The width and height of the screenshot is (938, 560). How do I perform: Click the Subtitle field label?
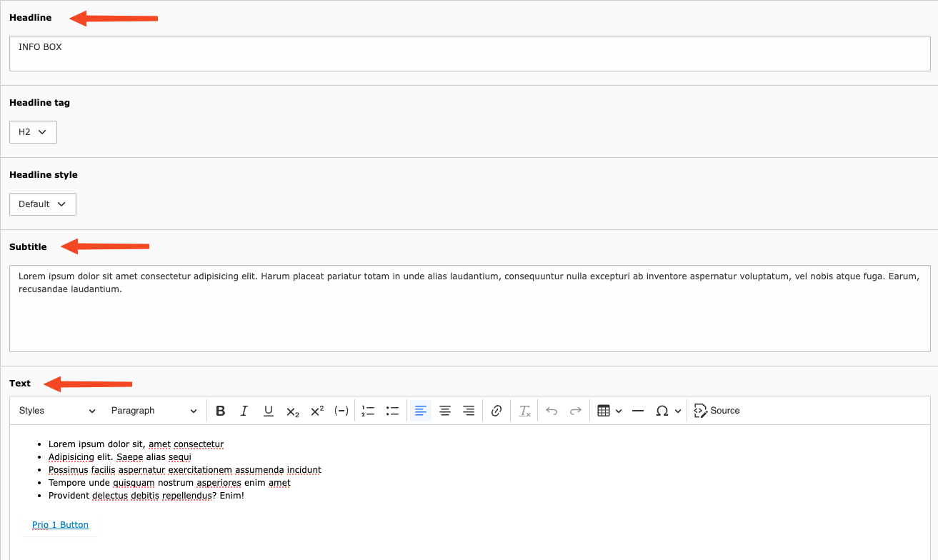coord(28,247)
